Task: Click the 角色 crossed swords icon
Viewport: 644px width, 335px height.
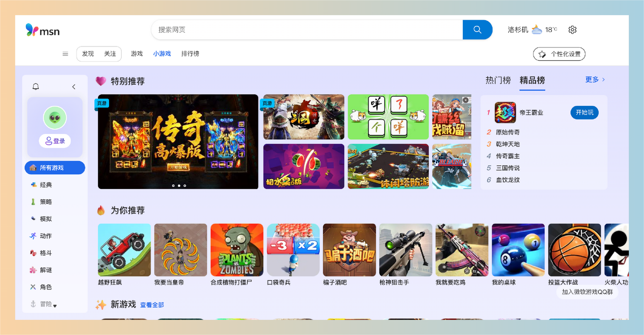Action: 33,287
